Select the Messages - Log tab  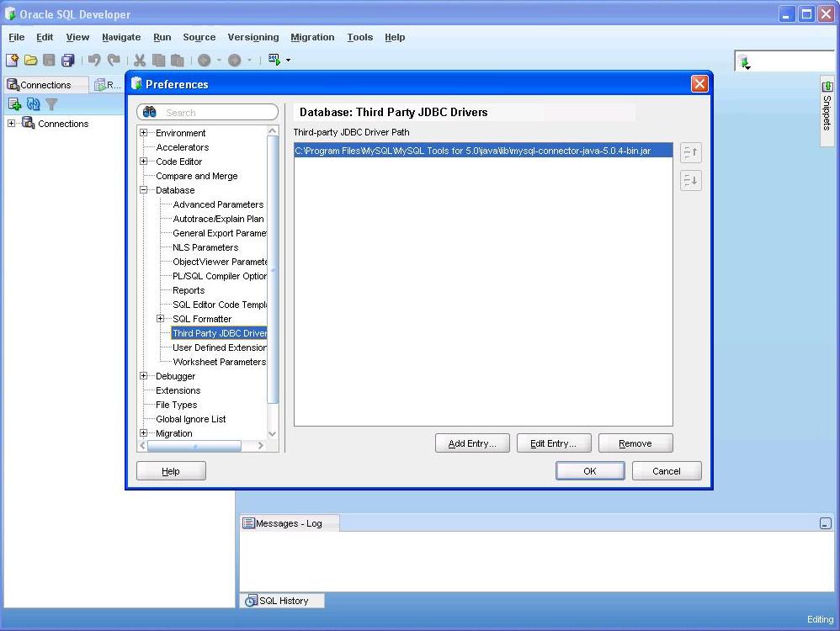[x=289, y=523]
